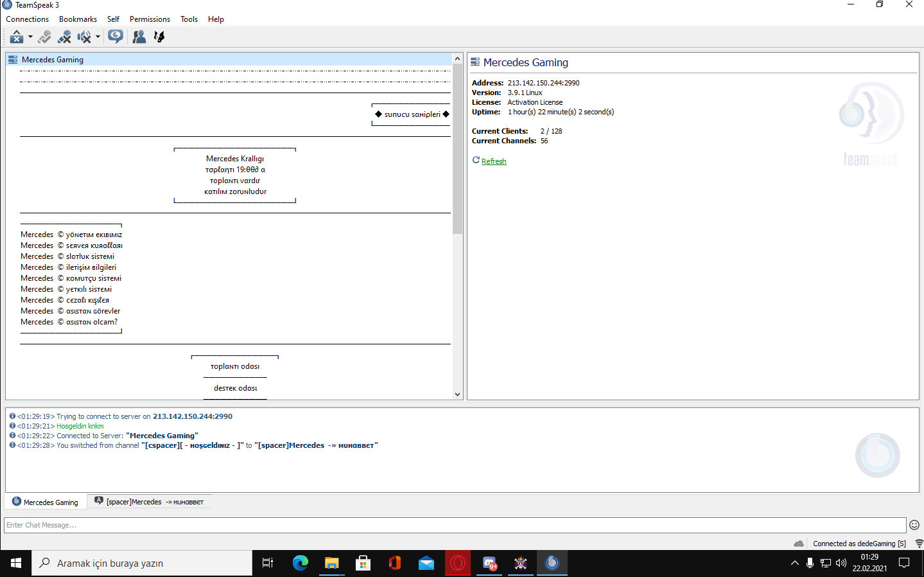This screenshot has width=924, height=577.
Task: Click the wolf head toolbar icon
Action: pos(159,37)
